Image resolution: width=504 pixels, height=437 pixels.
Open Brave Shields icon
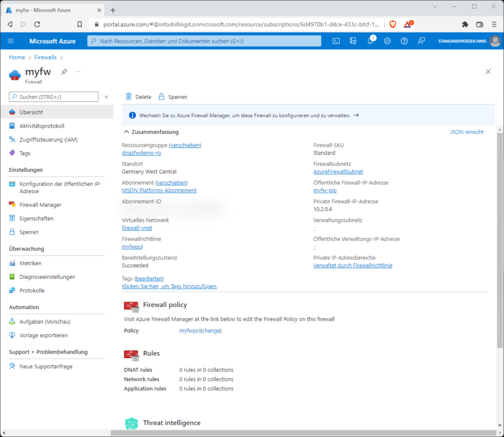point(392,24)
